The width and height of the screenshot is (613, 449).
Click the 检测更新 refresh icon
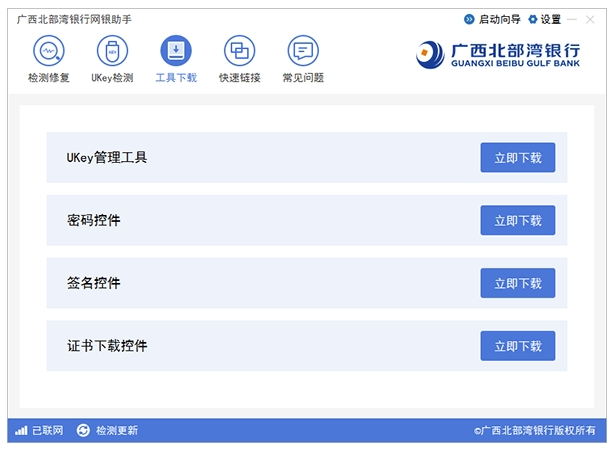click(x=83, y=431)
